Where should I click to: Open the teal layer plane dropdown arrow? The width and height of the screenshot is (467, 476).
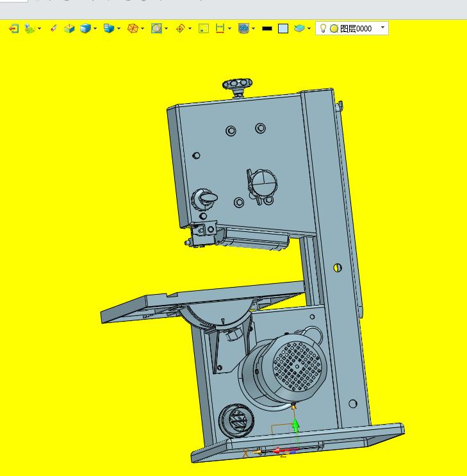click(309, 29)
